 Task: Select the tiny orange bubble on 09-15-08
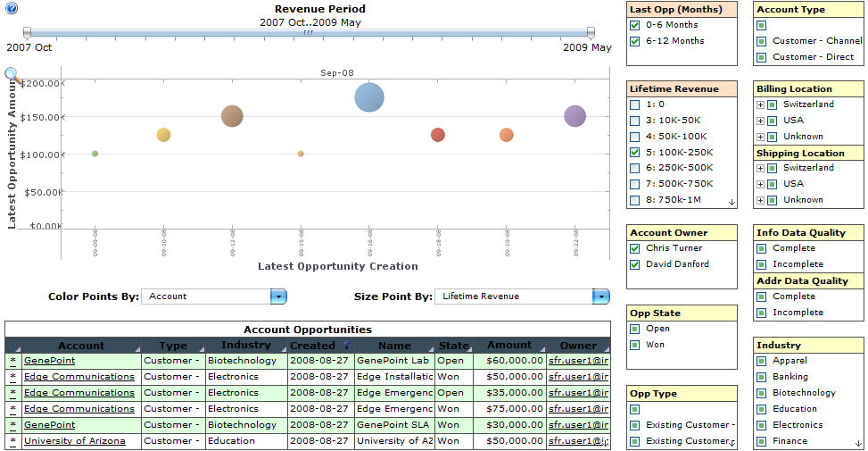point(301,154)
